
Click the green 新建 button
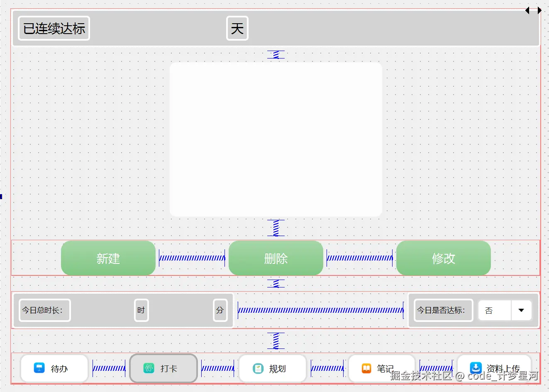coord(108,258)
